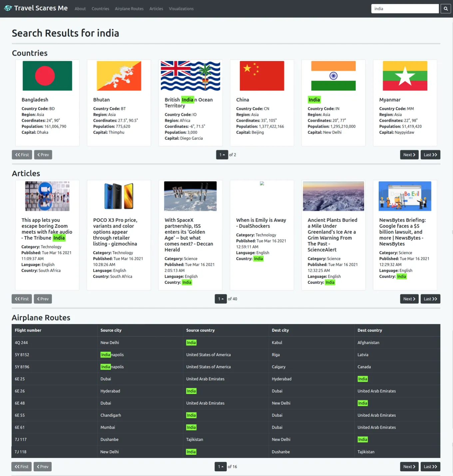Viewport: 453px width, 476px height.
Task: Click Prev arrow under the Countries section
Action: (x=43, y=155)
